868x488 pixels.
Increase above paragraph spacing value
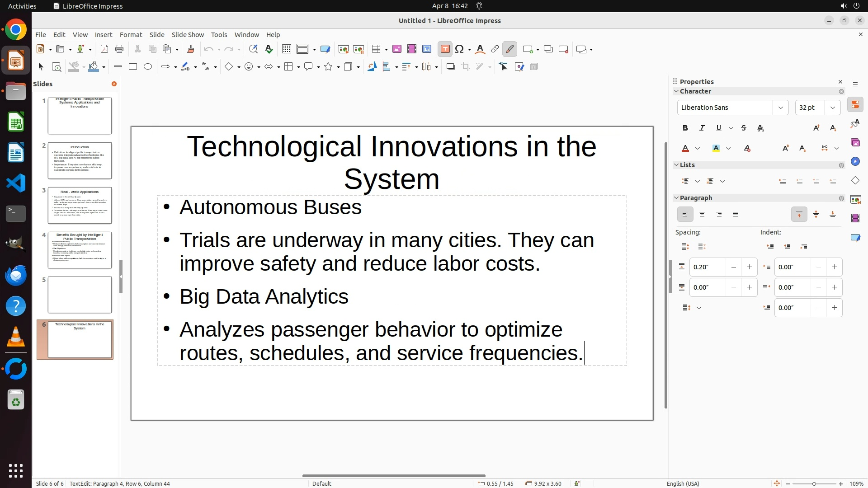point(749,267)
